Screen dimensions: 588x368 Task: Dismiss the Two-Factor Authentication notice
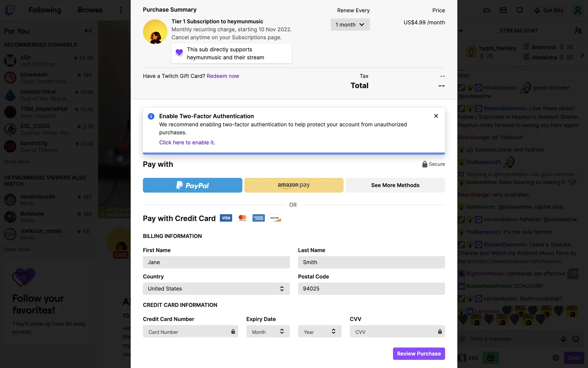[x=436, y=116]
